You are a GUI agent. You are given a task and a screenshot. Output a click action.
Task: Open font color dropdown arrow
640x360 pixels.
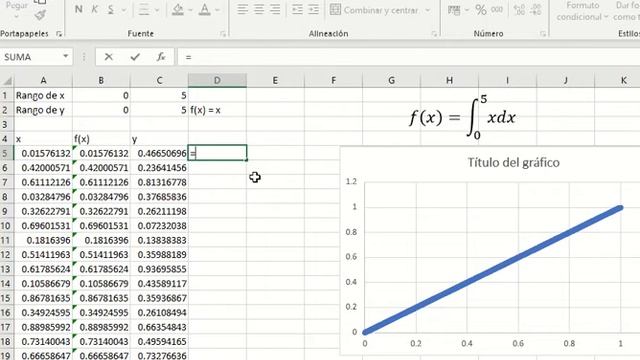point(218,10)
